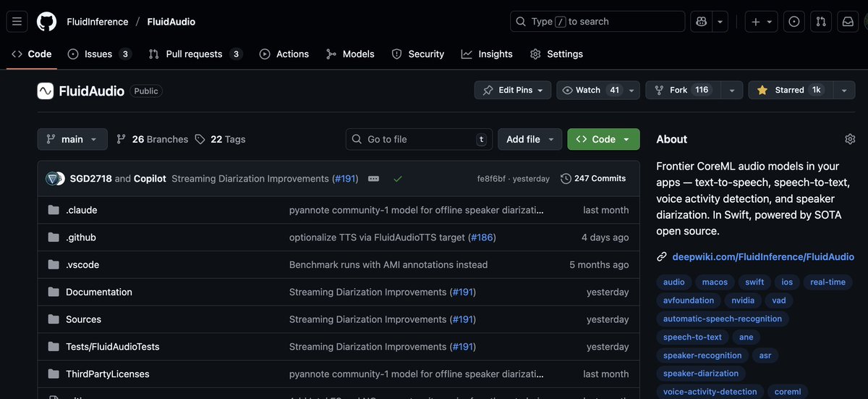Expand commit message ellipsis button
This screenshot has width=868, height=399.
[373, 178]
